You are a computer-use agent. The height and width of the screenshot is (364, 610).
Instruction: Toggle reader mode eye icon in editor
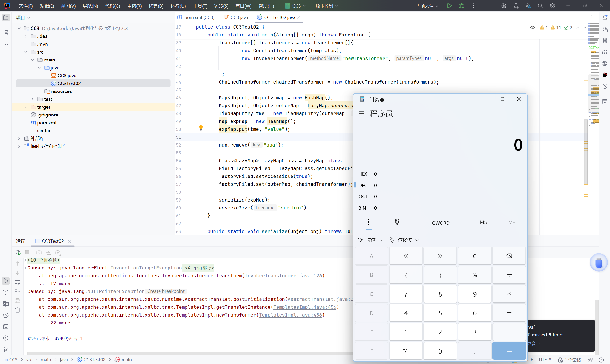click(532, 28)
